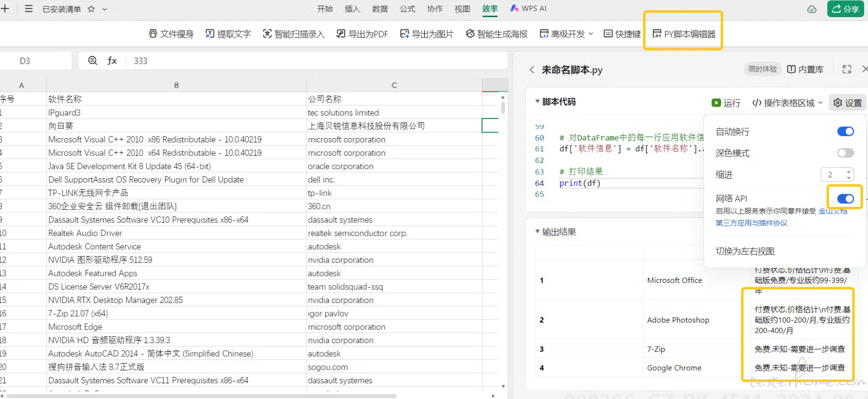Run 文件瘦身 file slimming tool

point(171,34)
